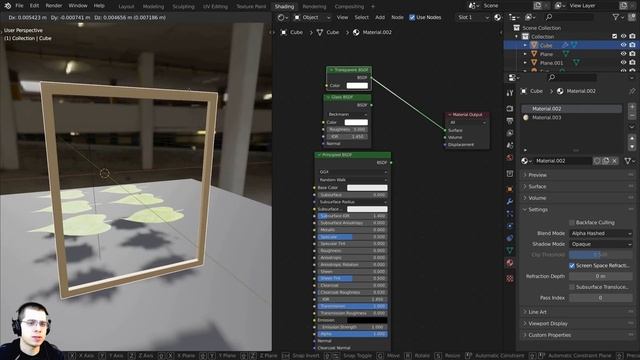Disable Screen Space Refraction checkbox

tap(572, 265)
